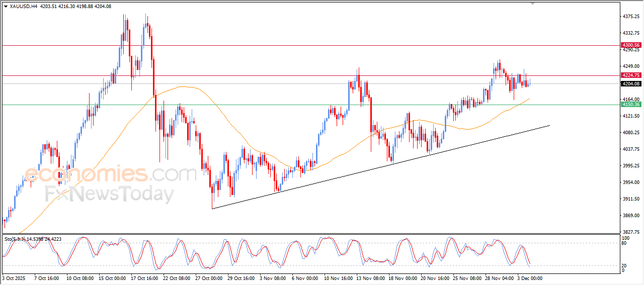The width and height of the screenshot is (644, 285).
Task: Click the 4375.25 price axis value
Action: point(630,17)
